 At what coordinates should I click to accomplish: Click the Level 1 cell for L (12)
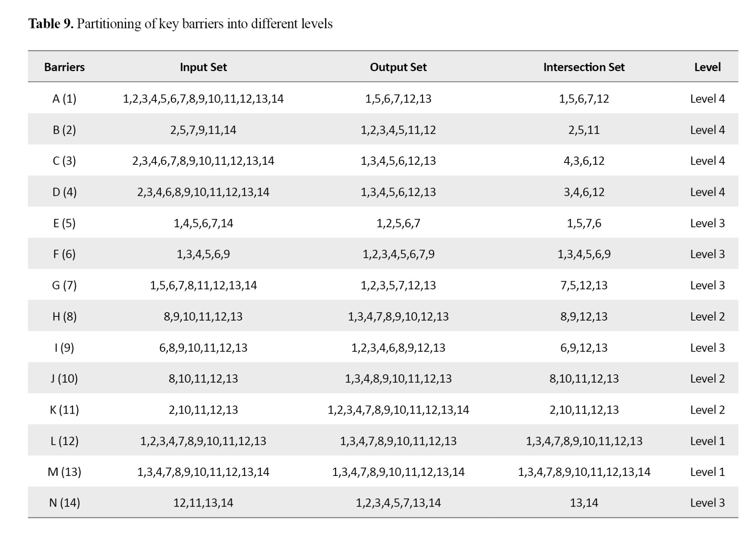click(707, 441)
